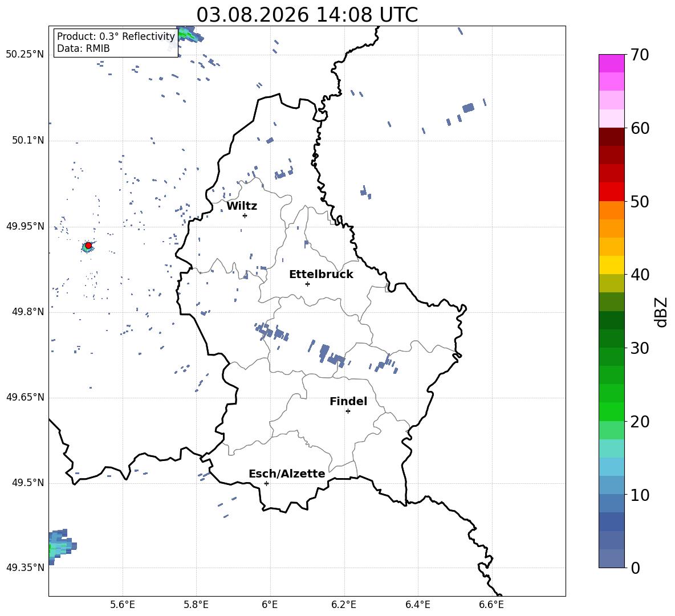Pick the red 50 dBZ colorbar segment
Viewport: 675px width, 616px height.
tap(611, 192)
